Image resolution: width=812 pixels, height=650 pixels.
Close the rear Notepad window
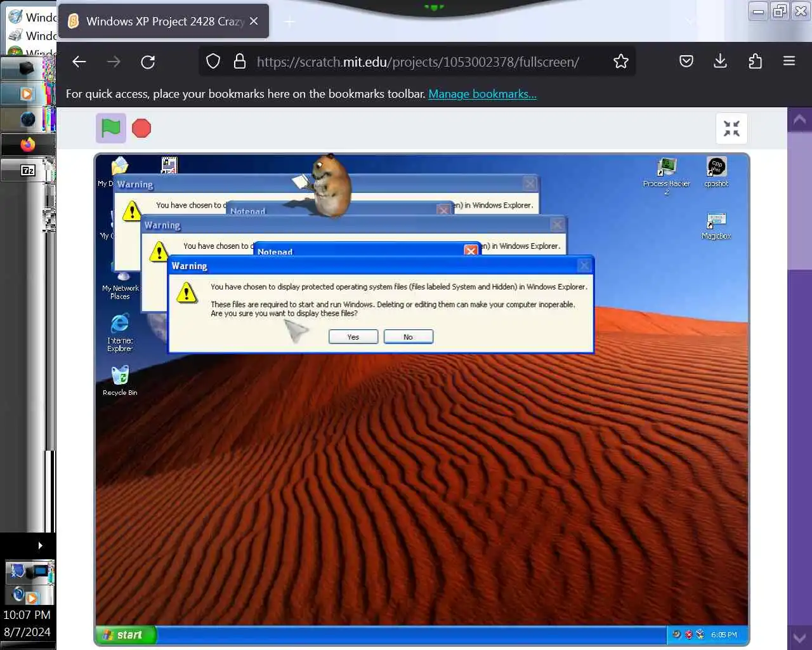tap(443, 209)
